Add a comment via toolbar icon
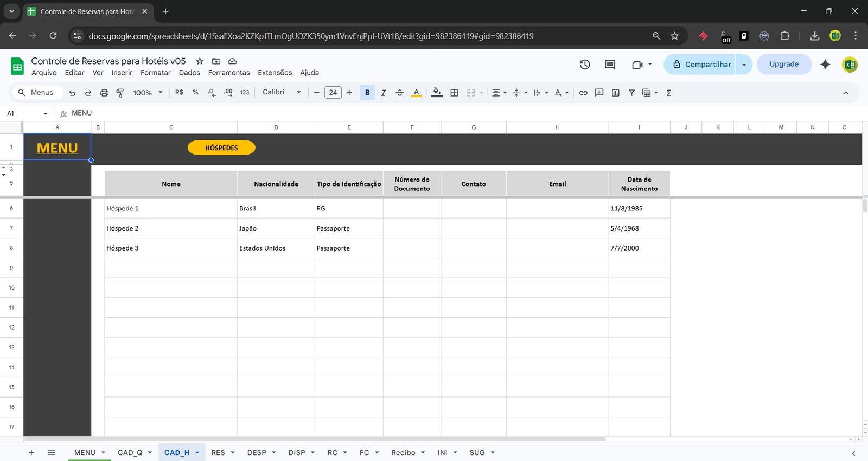Image resolution: width=868 pixels, height=461 pixels. click(599, 93)
